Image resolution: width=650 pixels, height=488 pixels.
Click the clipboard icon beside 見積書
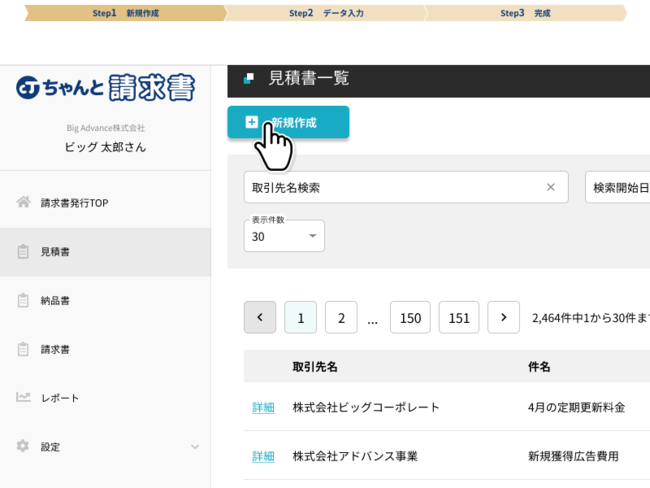click(23, 252)
